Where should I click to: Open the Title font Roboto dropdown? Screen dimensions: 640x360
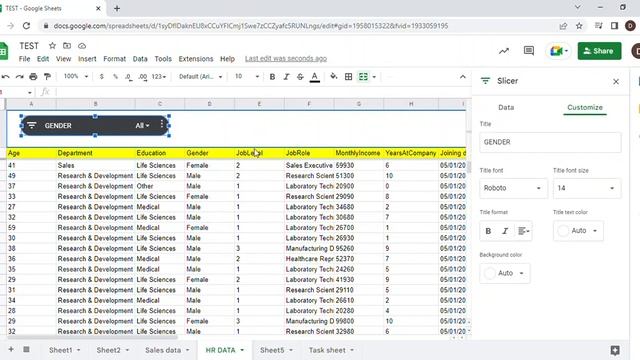pyautogui.click(x=513, y=188)
